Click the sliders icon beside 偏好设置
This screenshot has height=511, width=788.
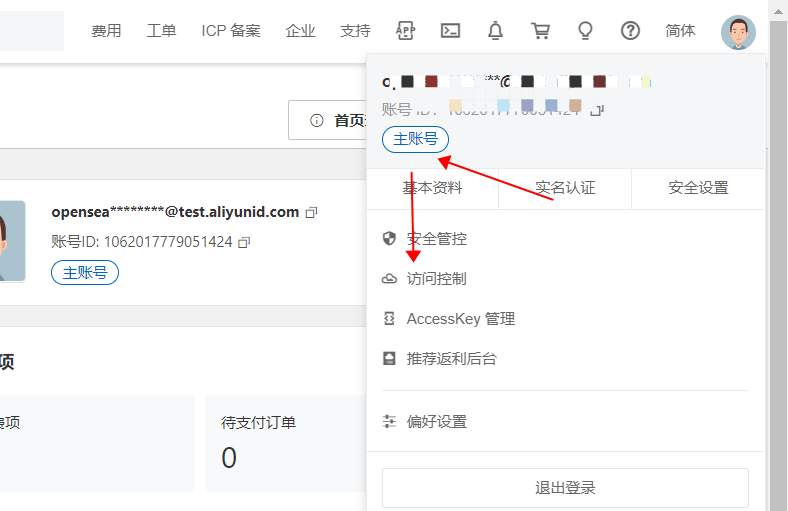[x=389, y=421]
